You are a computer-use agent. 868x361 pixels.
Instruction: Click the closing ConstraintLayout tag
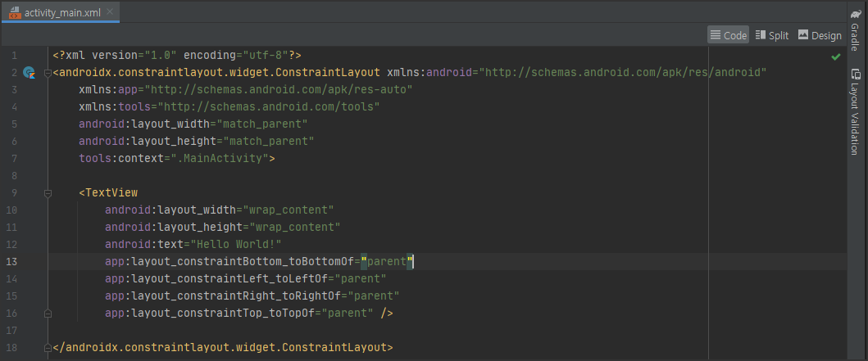tap(223, 348)
